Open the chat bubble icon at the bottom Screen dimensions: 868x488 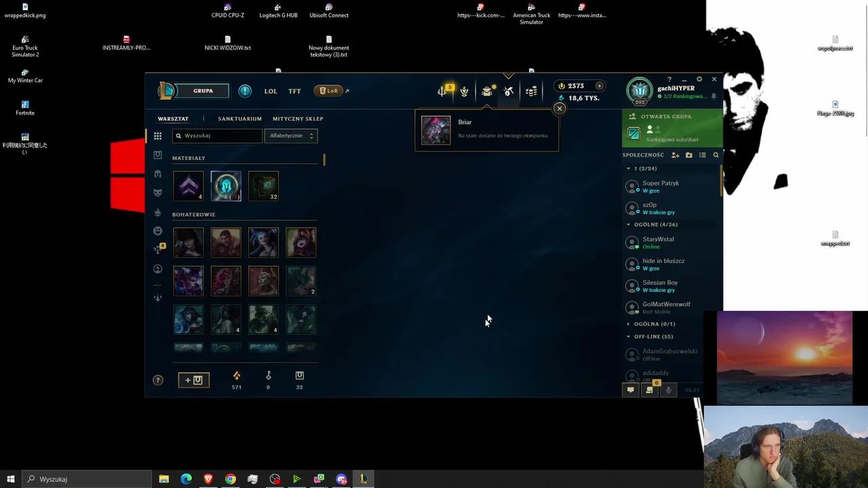(631, 390)
